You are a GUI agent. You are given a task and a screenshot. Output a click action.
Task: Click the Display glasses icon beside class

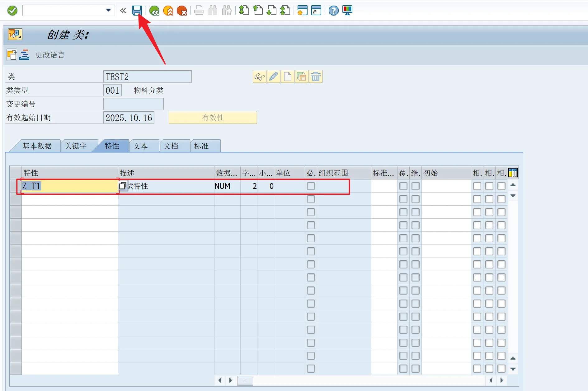[x=259, y=77]
